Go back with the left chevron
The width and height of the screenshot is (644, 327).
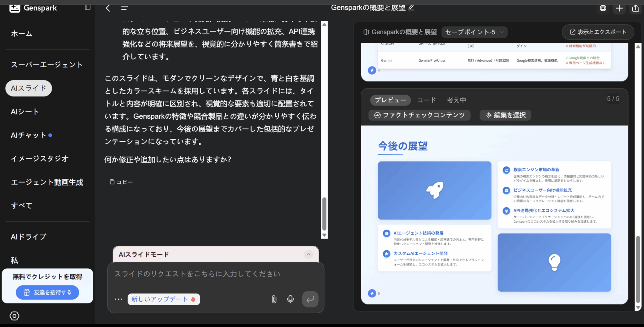tap(108, 8)
